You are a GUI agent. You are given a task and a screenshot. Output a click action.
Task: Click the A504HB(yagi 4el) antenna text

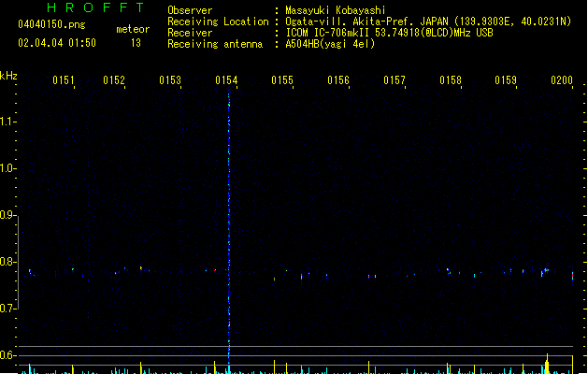pyautogui.click(x=330, y=44)
